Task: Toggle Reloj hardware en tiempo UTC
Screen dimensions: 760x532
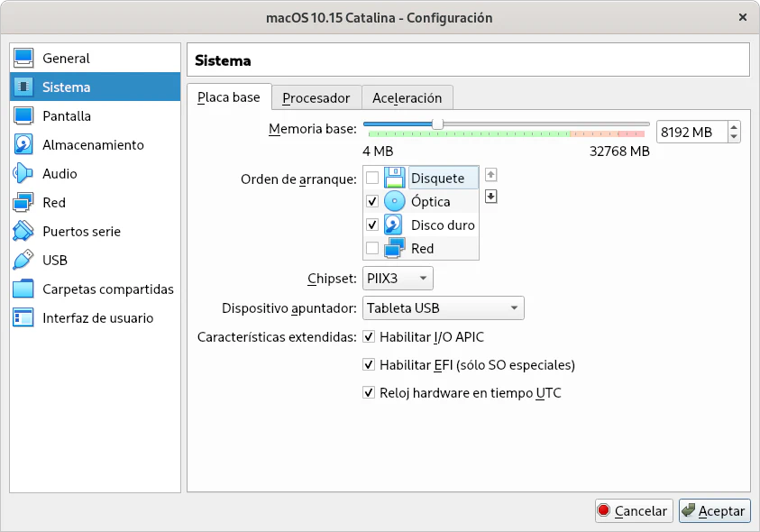Action: [369, 392]
